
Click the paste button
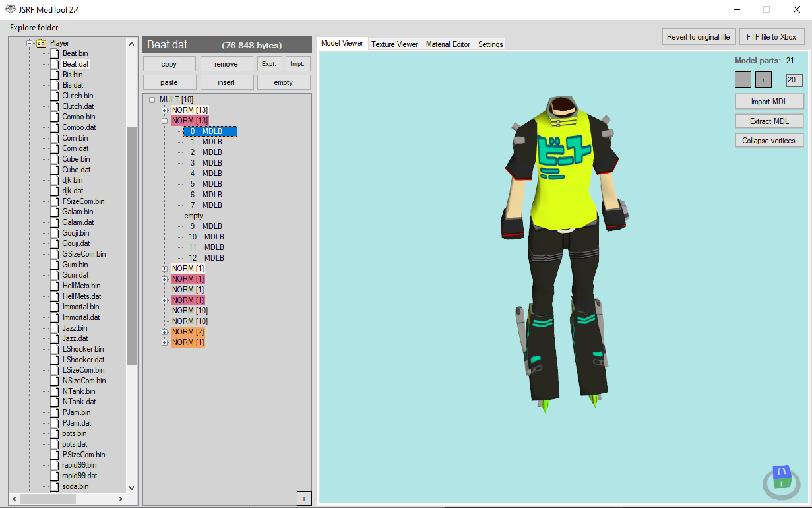click(x=169, y=82)
